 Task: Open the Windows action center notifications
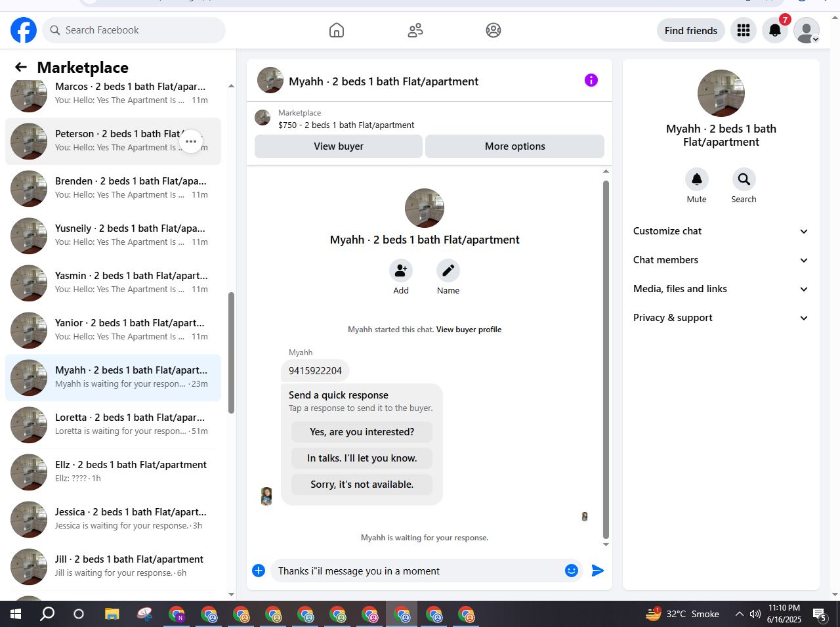click(820, 615)
